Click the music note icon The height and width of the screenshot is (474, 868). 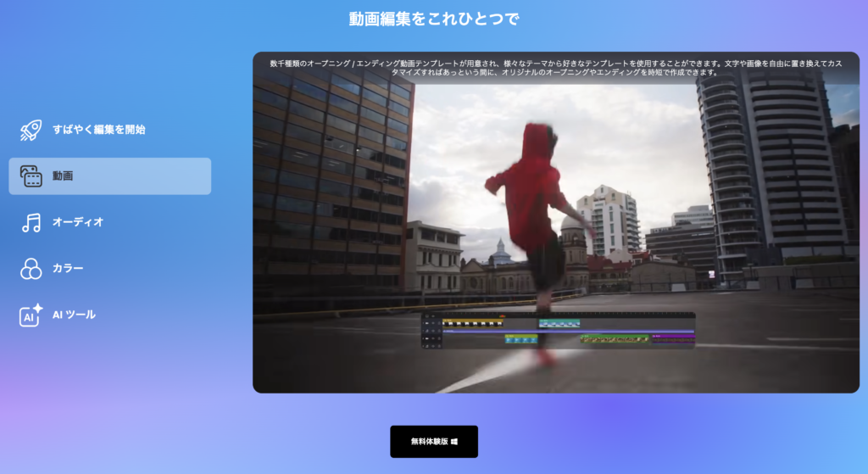click(31, 223)
